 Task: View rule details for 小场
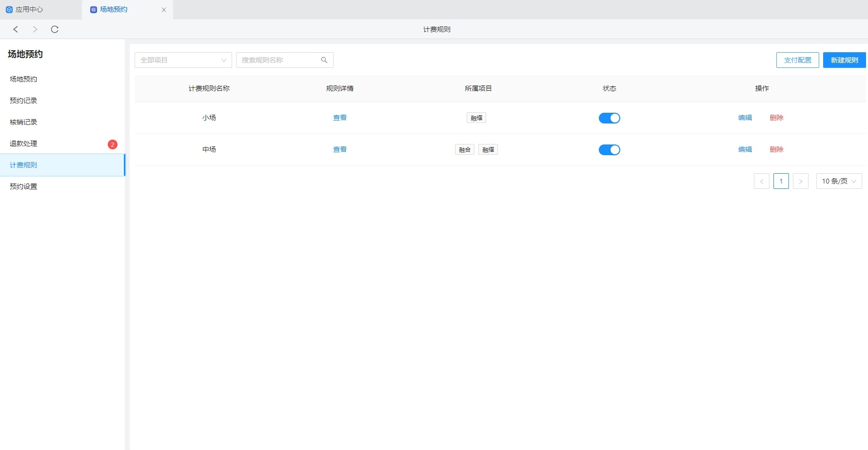coord(340,118)
